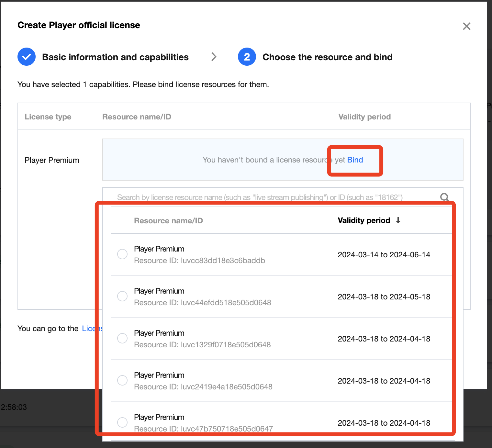Select resource luvc2419e4a18e505d0648 radio button
Screen dimensions: 492x448
tap(122, 380)
